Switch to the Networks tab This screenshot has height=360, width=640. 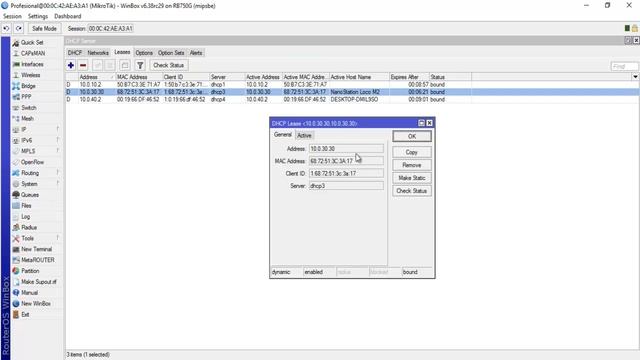(98, 53)
